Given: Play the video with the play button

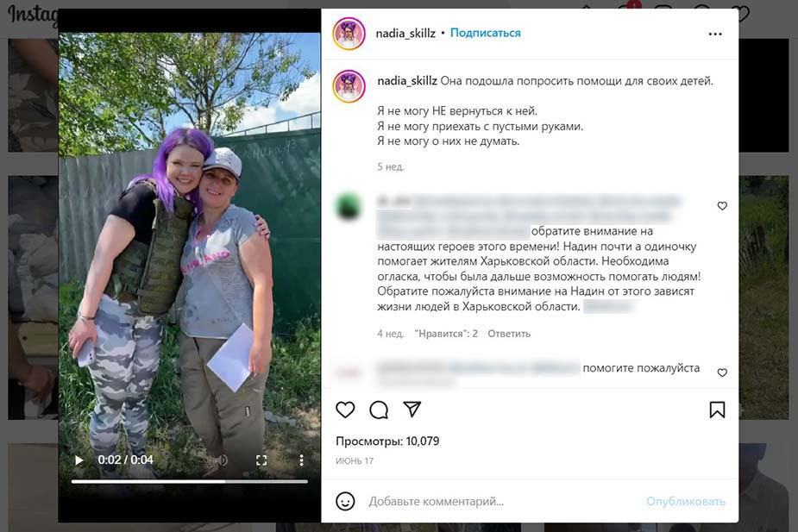Looking at the screenshot, I should [x=79, y=460].
